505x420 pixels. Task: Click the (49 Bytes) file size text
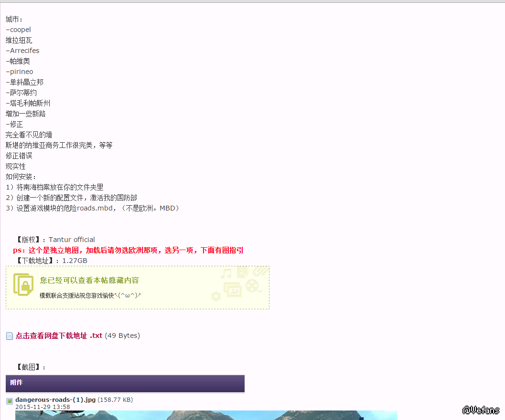pos(122,336)
